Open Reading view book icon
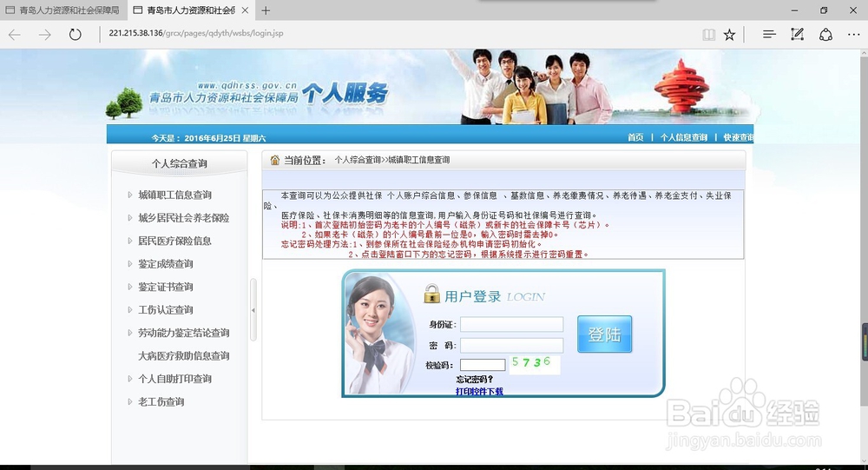The height and width of the screenshot is (470, 868). (x=708, y=35)
